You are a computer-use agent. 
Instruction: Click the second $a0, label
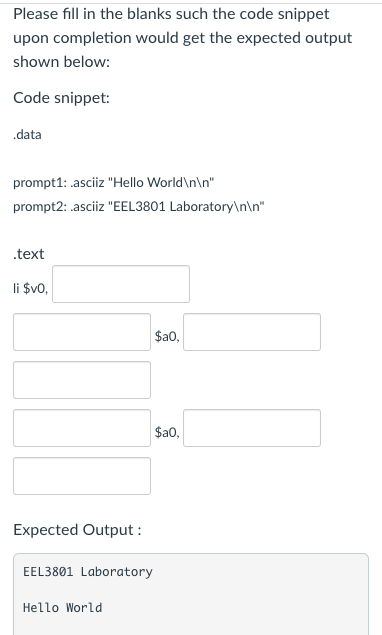[167, 433]
